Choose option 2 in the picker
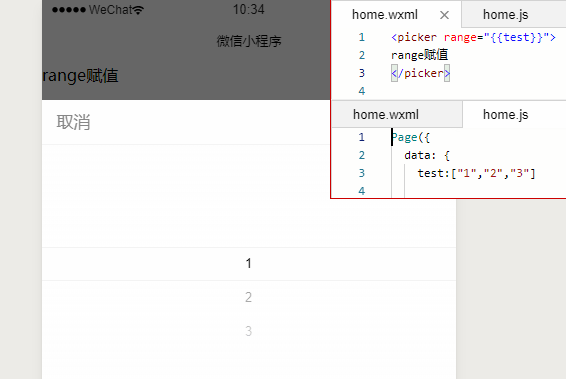 coord(248,297)
